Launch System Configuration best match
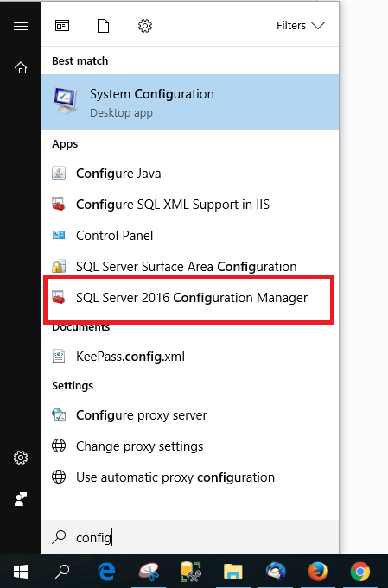The height and width of the screenshot is (588, 388). pyautogui.click(x=190, y=102)
